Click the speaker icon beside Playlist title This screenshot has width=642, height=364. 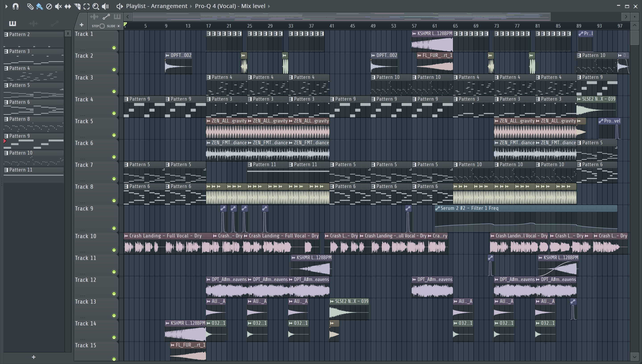coord(119,6)
